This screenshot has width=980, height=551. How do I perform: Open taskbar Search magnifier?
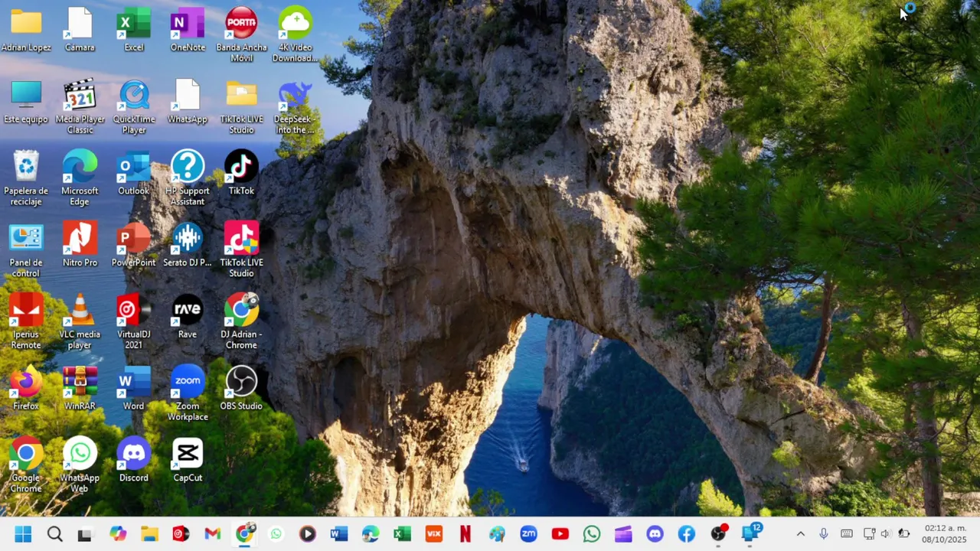[54, 534]
